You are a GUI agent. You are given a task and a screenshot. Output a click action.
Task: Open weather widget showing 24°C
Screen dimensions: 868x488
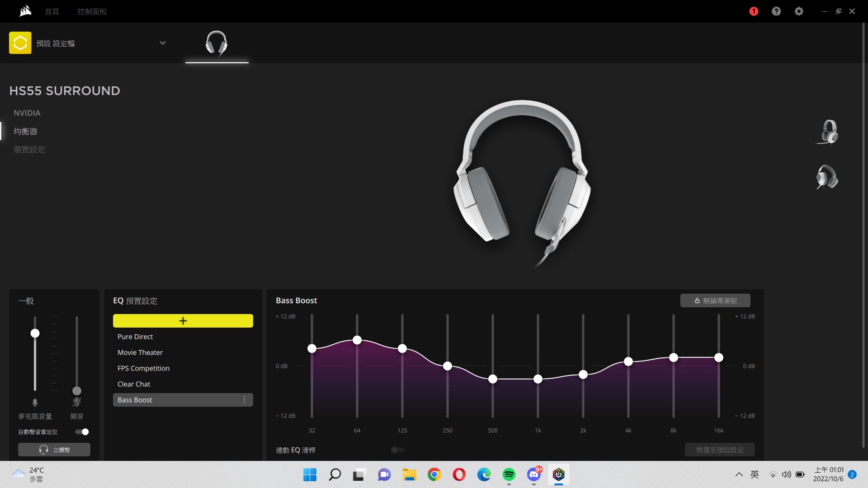(x=28, y=474)
